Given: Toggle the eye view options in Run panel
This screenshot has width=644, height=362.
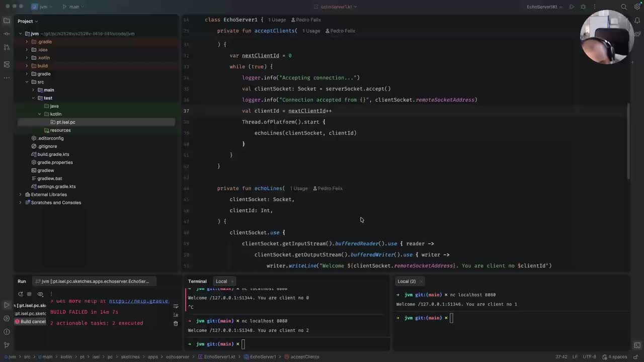Looking at the screenshot, I should coord(40,294).
